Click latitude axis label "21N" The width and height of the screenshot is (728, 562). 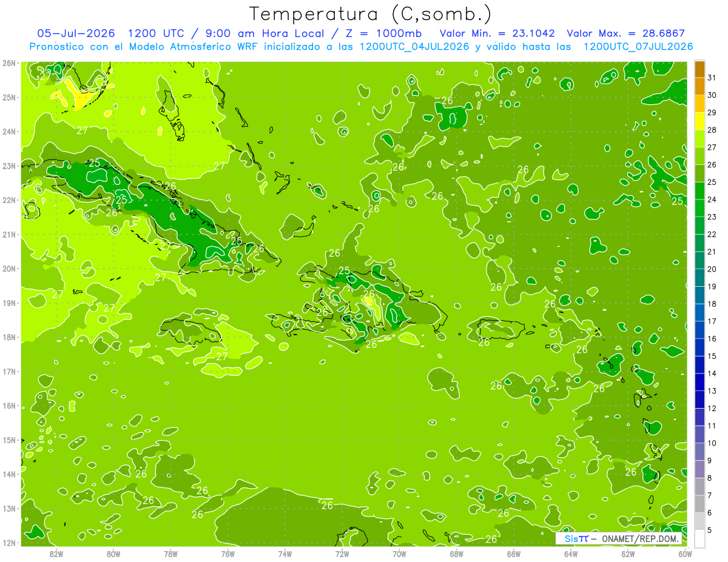tap(9, 234)
